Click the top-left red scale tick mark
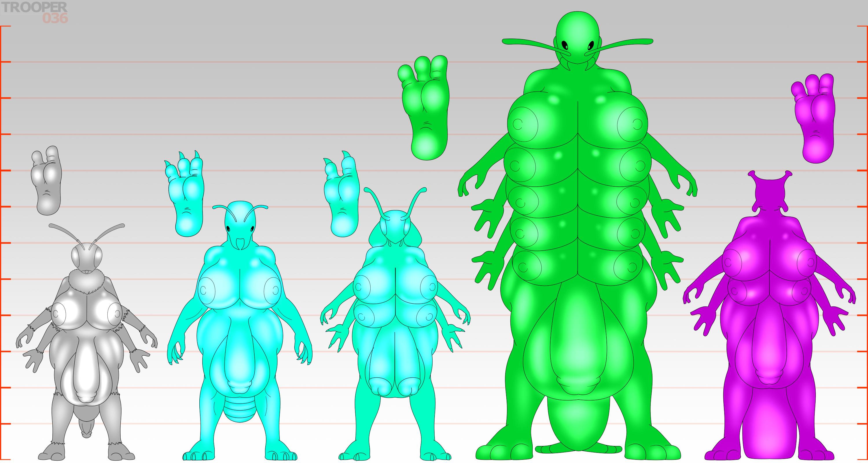Image resolution: width=868 pixels, height=463 pixels. click(5, 26)
